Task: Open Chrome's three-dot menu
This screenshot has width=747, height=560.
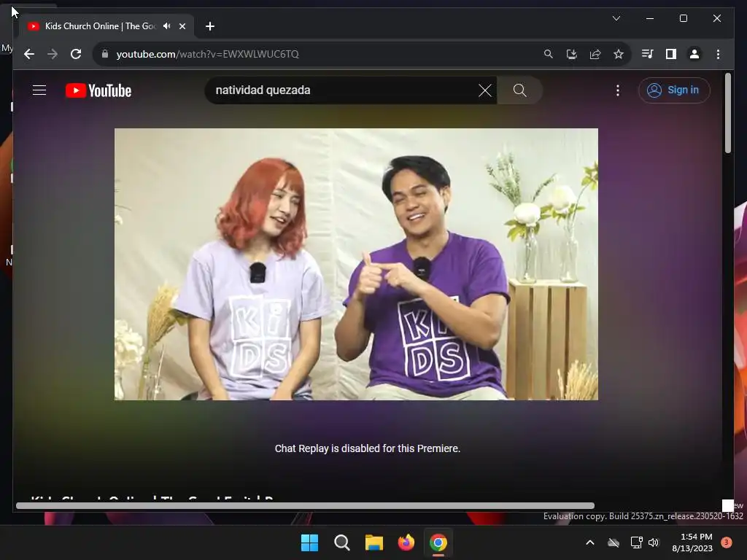Action: pyautogui.click(x=718, y=54)
